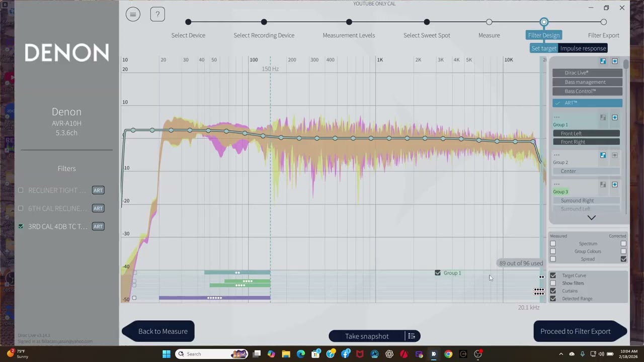This screenshot has height=362, width=644.
Task: Click Take snapshot button
Action: pos(367,336)
